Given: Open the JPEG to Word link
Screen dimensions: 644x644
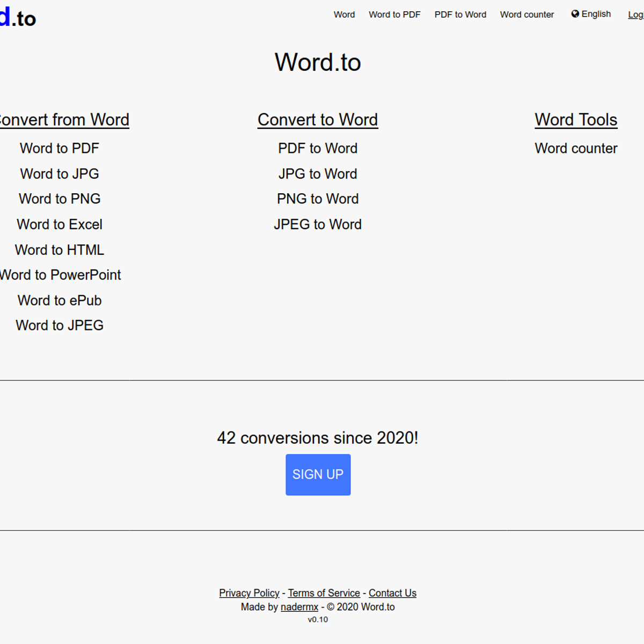Looking at the screenshot, I should pos(318,224).
